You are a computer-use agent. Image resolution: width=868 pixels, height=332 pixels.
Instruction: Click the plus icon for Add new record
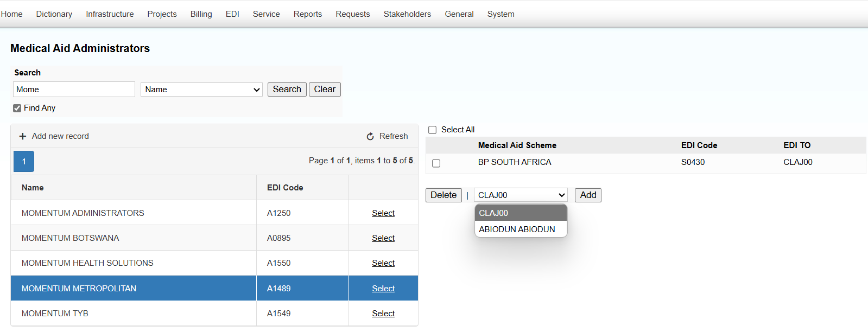tap(23, 136)
